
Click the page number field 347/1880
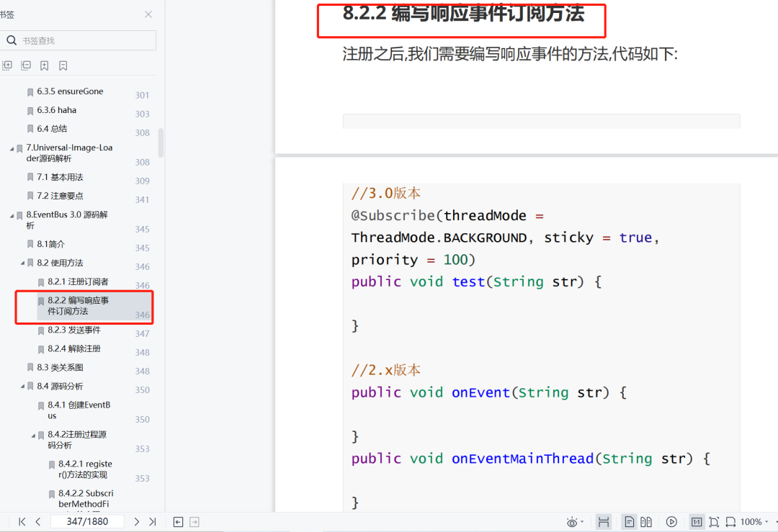click(87, 522)
